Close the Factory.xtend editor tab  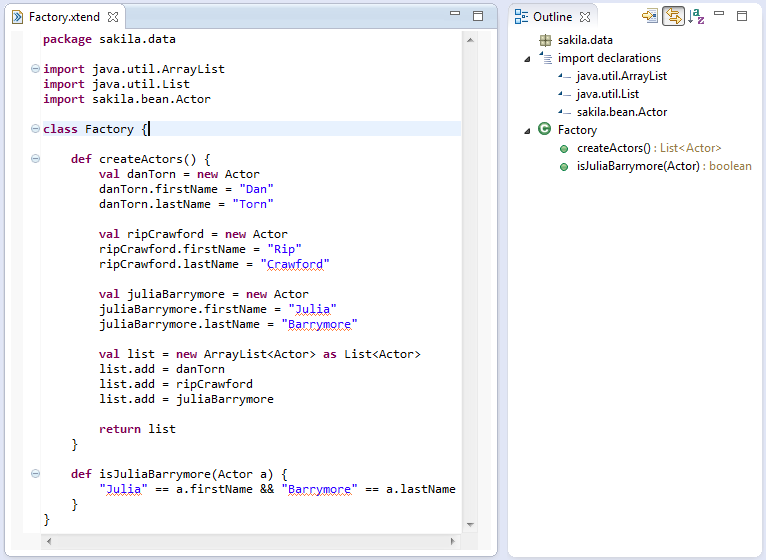[x=113, y=17]
